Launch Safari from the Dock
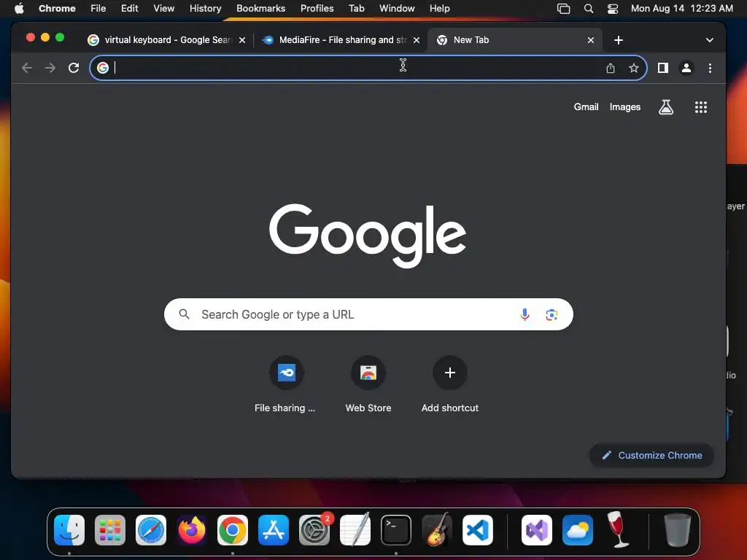 coord(151,530)
